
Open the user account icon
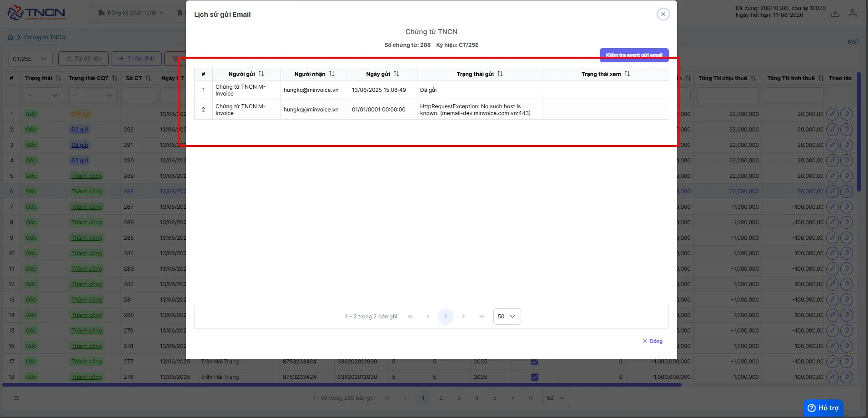(x=853, y=13)
